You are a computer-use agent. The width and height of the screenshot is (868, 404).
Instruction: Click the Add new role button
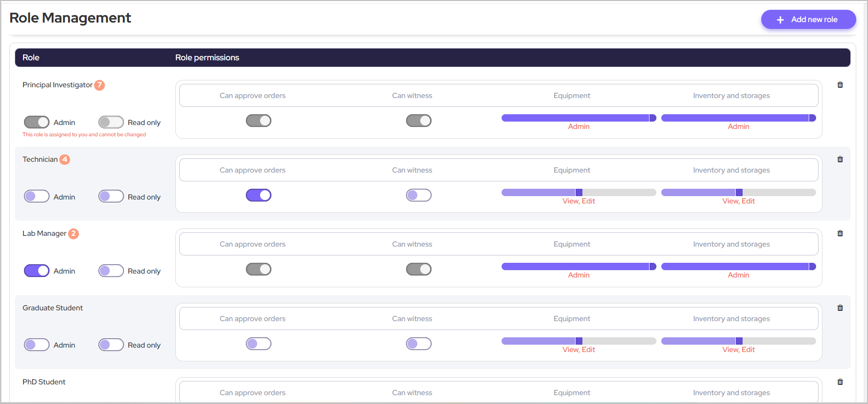[x=808, y=20]
